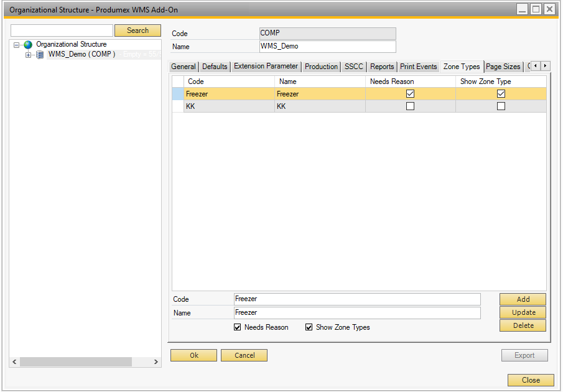Collapse the Organizational Structure root node
The width and height of the screenshot is (563, 392).
pyautogui.click(x=17, y=45)
